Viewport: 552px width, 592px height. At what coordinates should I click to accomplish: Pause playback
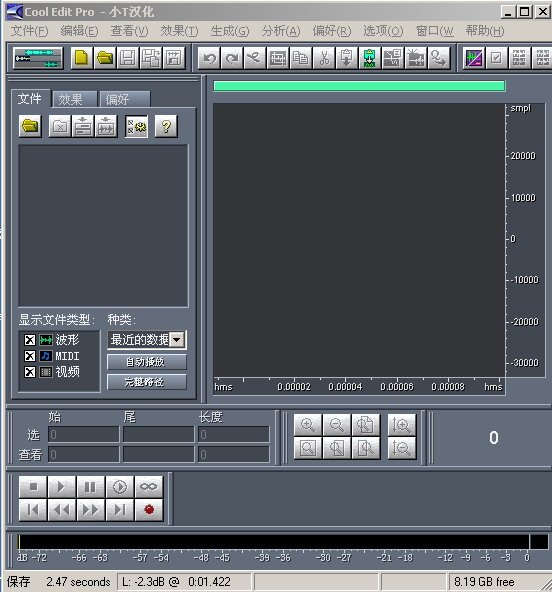click(x=91, y=487)
